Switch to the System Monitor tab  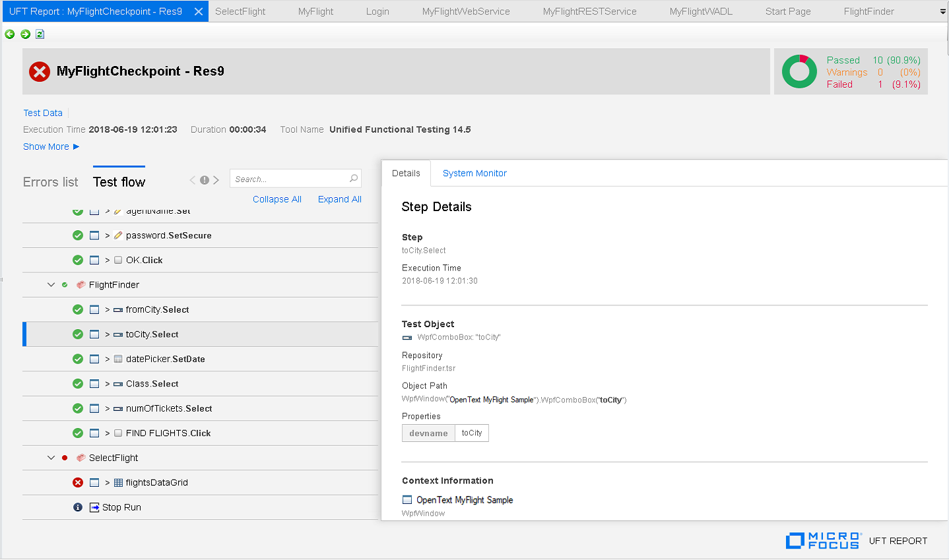[474, 173]
